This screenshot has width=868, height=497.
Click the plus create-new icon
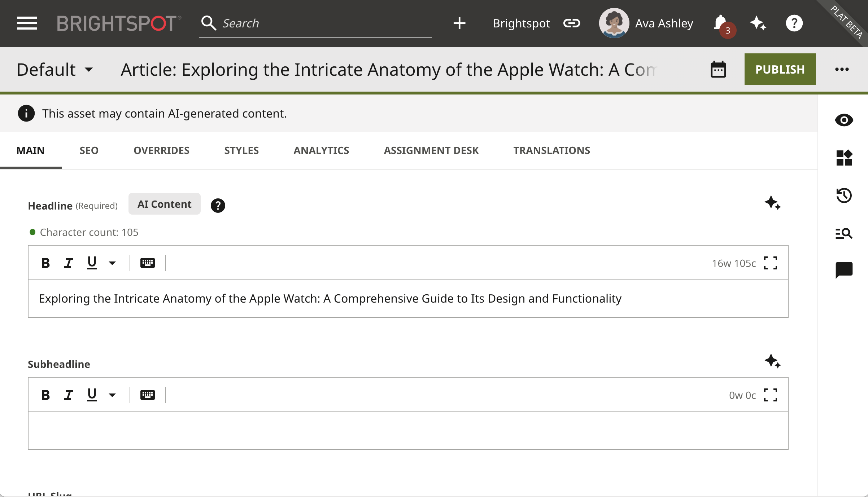coord(459,23)
